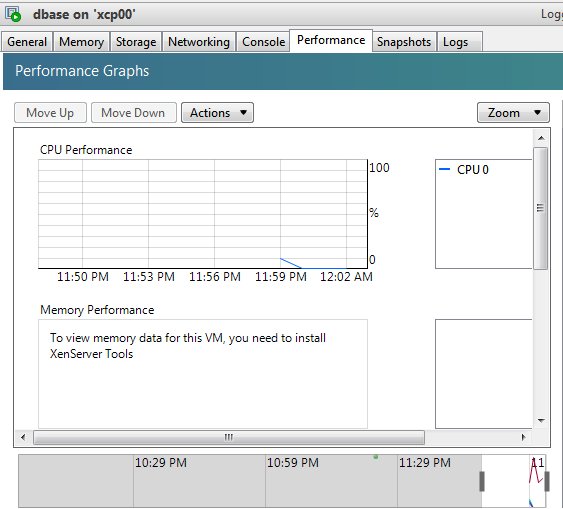Open the Storage tab
This screenshot has height=509, width=563.
tap(136, 42)
